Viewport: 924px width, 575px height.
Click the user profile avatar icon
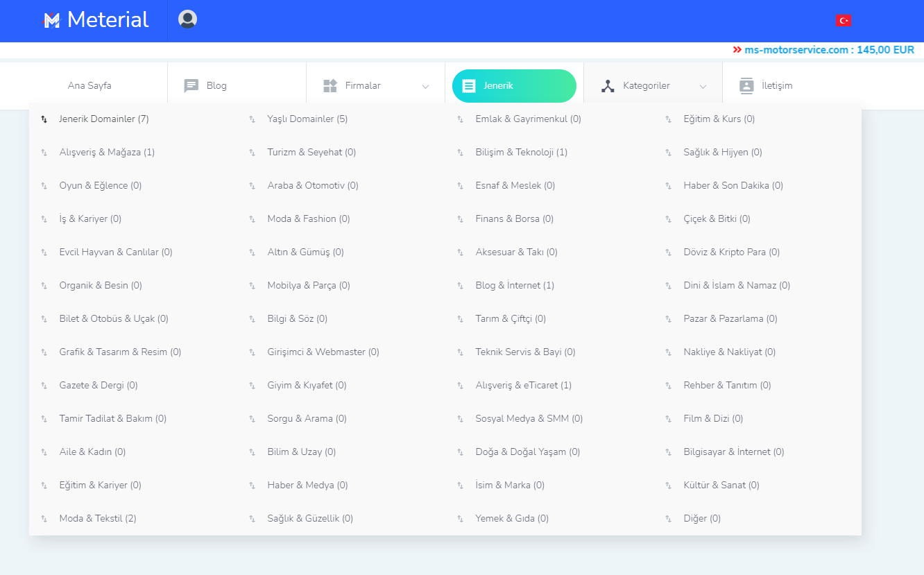coord(187,19)
